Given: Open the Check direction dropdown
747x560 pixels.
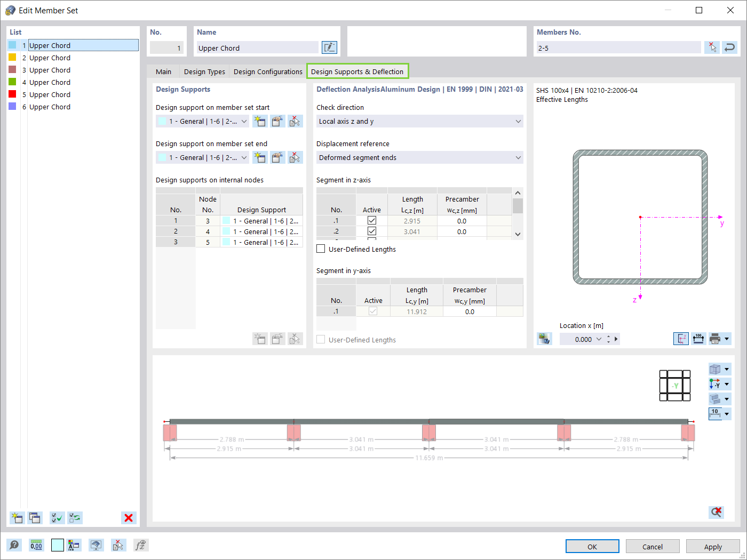Looking at the screenshot, I should tap(419, 121).
